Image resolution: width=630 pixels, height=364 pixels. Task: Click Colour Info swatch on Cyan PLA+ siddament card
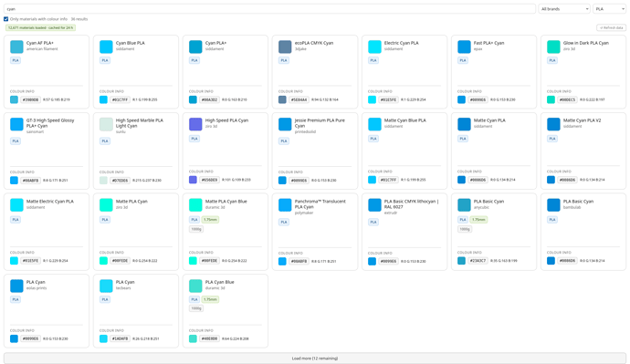tap(193, 99)
